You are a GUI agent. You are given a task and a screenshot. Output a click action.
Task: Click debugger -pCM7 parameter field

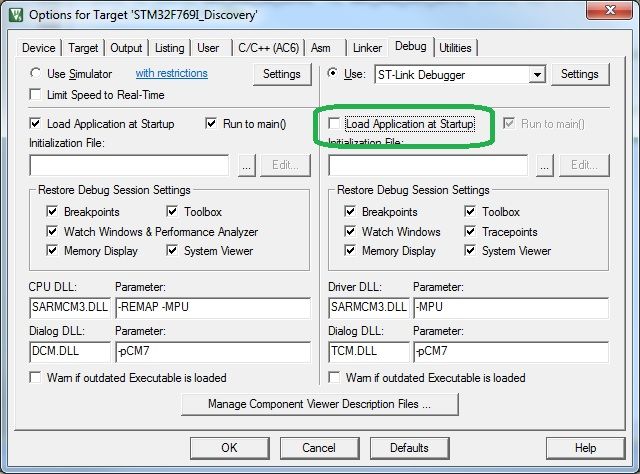click(x=511, y=352)
